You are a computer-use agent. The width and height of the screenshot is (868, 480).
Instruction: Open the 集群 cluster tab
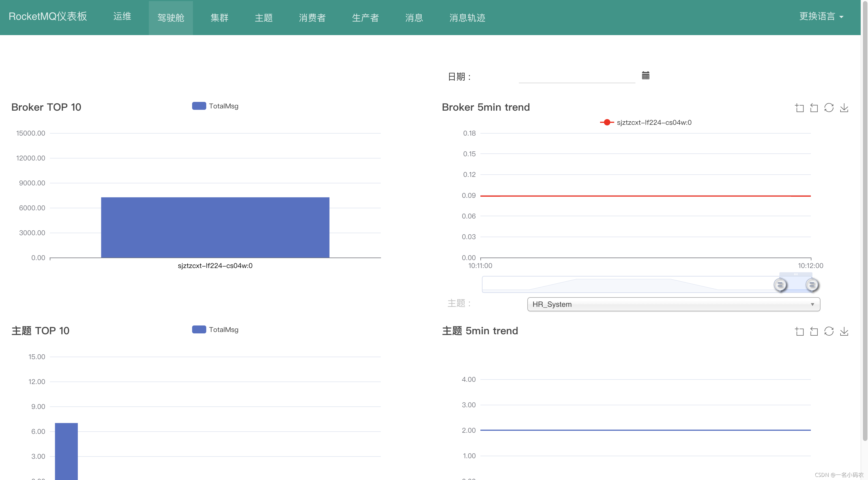(x=219, y=18)
